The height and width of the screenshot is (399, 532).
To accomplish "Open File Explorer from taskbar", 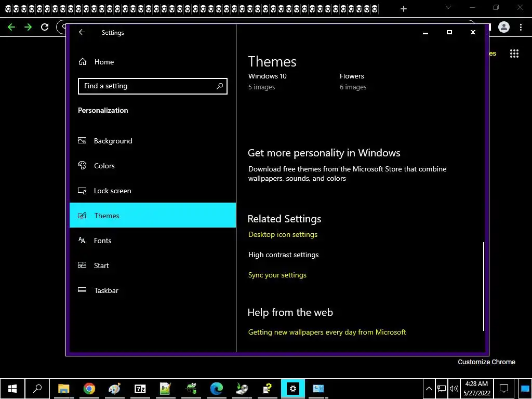I will [63, 389].
